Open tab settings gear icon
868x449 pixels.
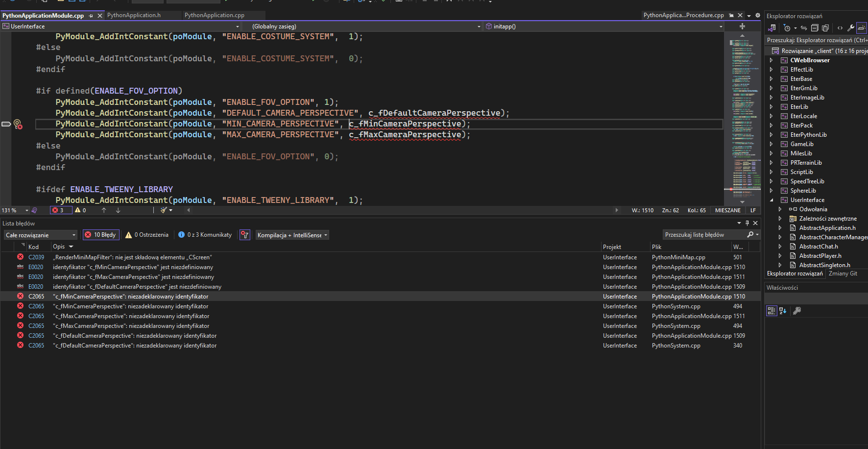(x=758, y=15)
